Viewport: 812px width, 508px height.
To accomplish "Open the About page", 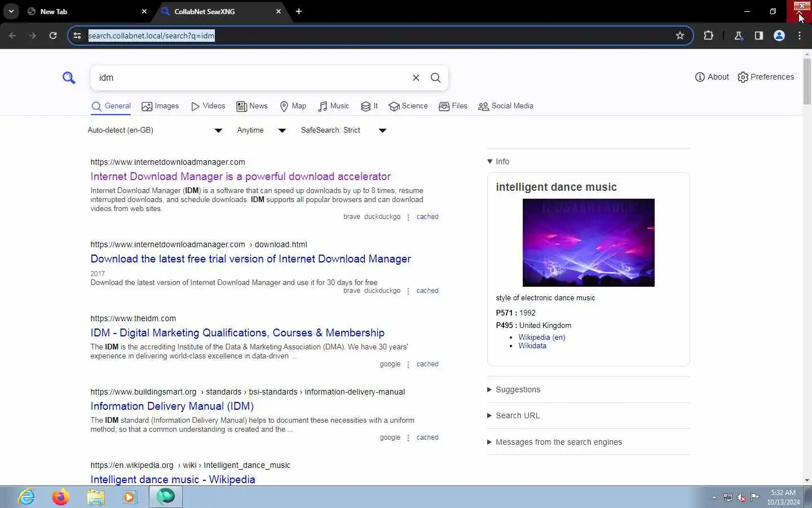I will [712, 77].
